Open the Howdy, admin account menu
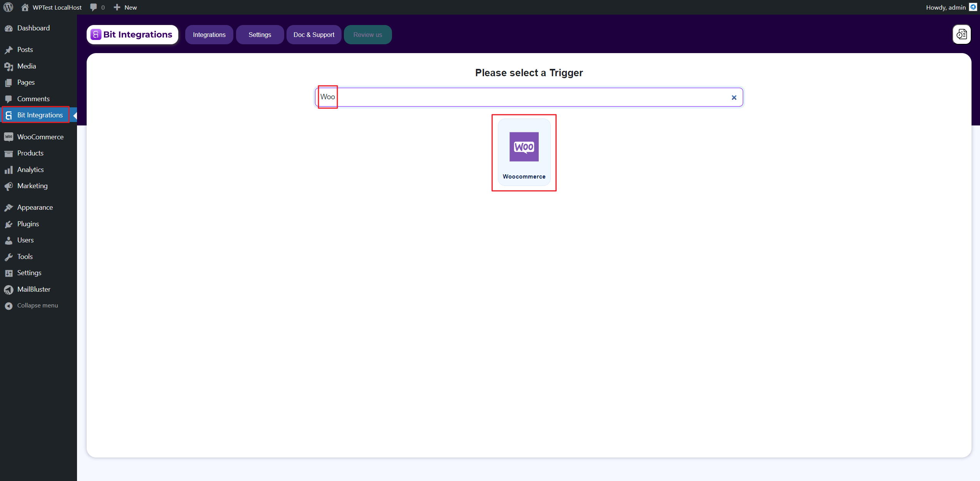This screenshot has height=481, width=980. (x=945, y=7)
